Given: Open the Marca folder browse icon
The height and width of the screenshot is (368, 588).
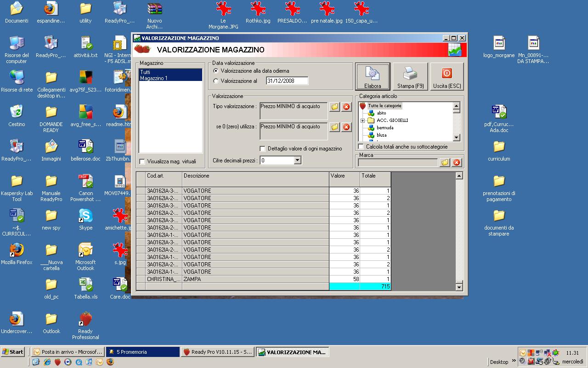Looking at the screenshot, I should click(444, 162).
